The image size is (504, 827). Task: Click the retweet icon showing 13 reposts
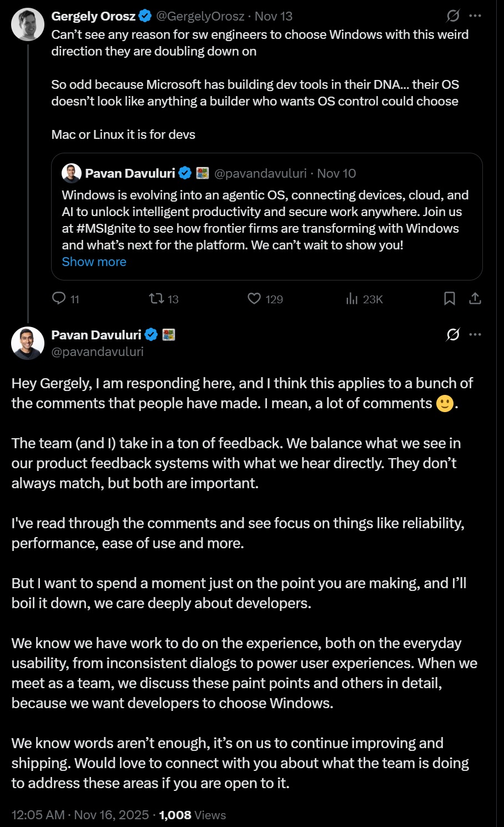point(156,299)
